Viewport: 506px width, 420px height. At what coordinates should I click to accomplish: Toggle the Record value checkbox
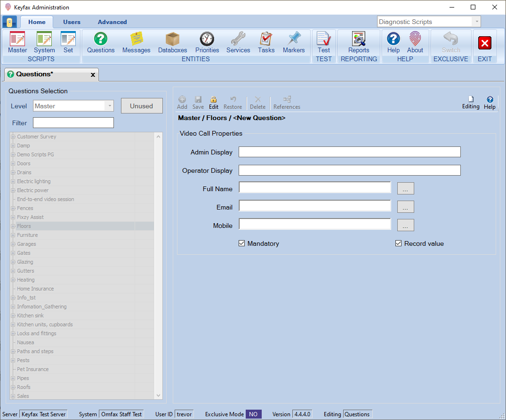pos(399,243)
